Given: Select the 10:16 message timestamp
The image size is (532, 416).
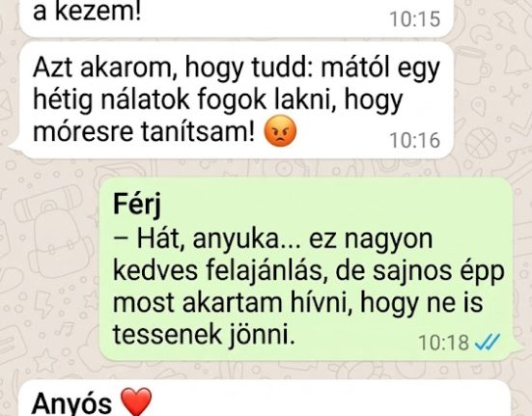Looking at the screenshot, I should pyautogui.click(x=414, y=140).
